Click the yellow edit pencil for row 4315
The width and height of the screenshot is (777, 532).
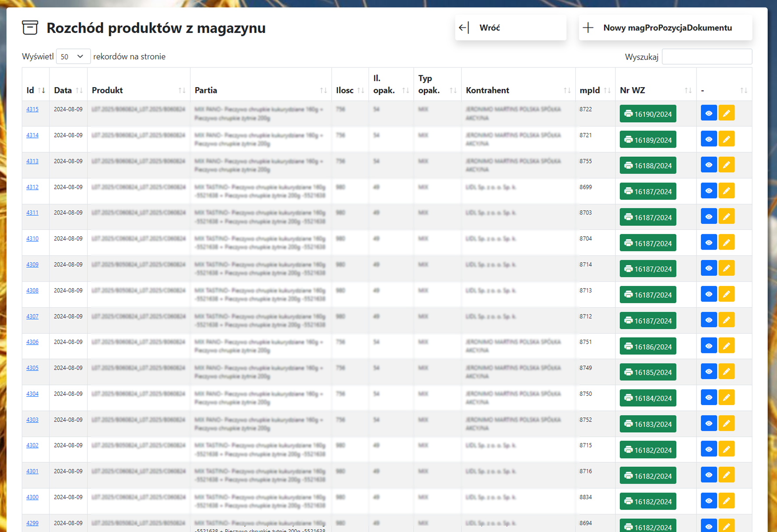pos(726,113)
